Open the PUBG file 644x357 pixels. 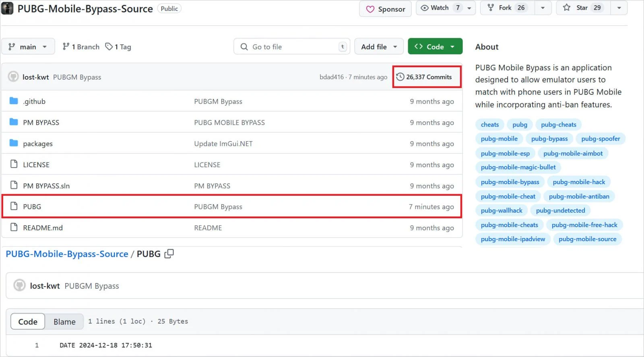point(32,207)
